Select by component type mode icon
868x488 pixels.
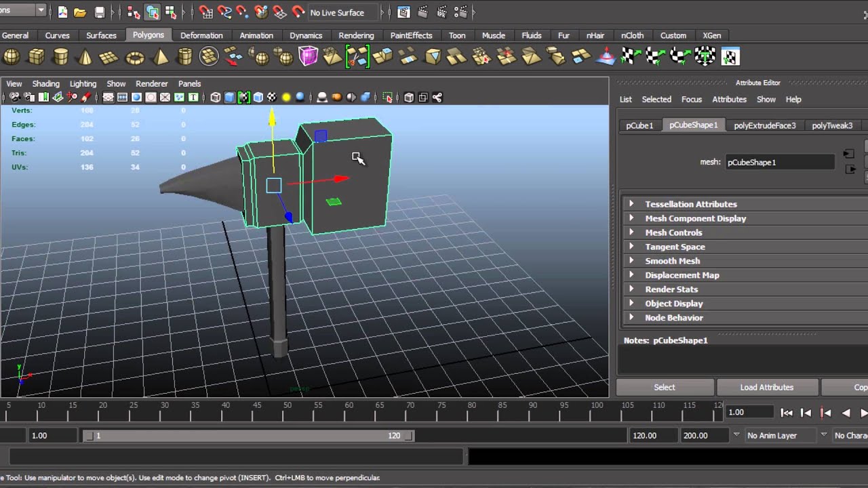point(170,12)
